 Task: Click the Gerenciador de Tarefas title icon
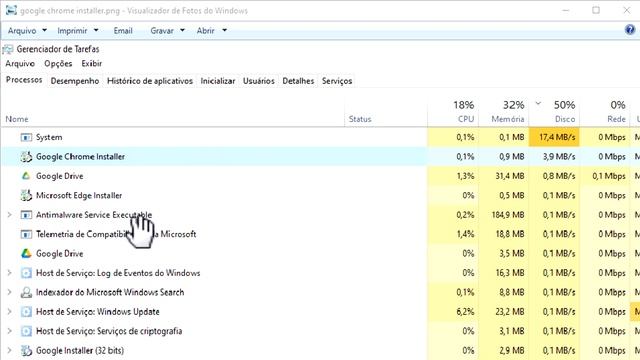[7, 49]
